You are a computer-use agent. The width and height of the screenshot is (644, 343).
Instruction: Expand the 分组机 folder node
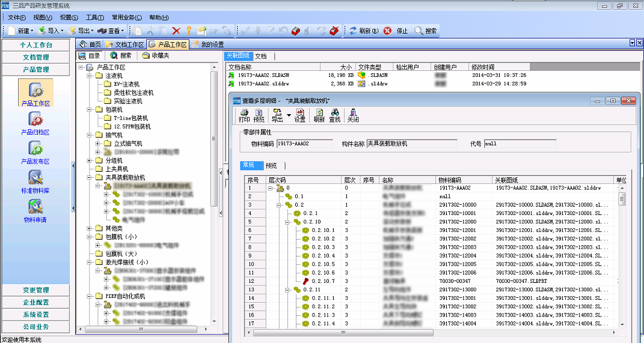click(x=90, y=161)
